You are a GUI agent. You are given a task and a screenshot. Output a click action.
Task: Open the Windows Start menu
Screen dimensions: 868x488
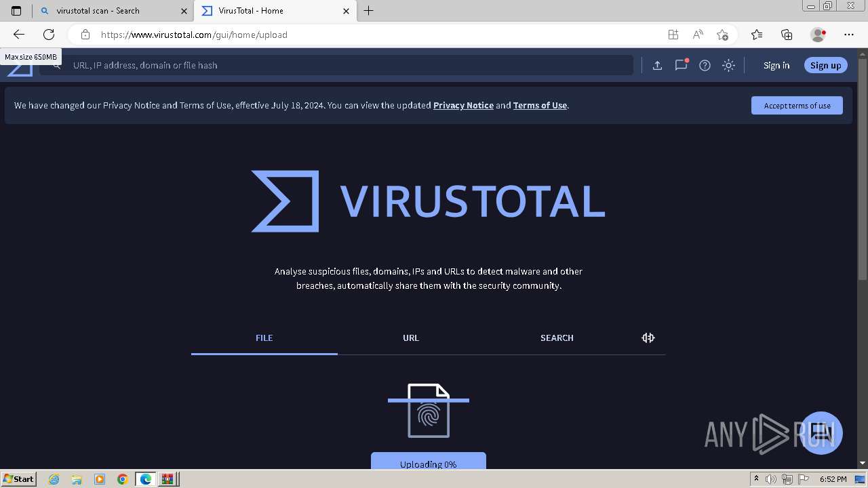pos(19,479)
